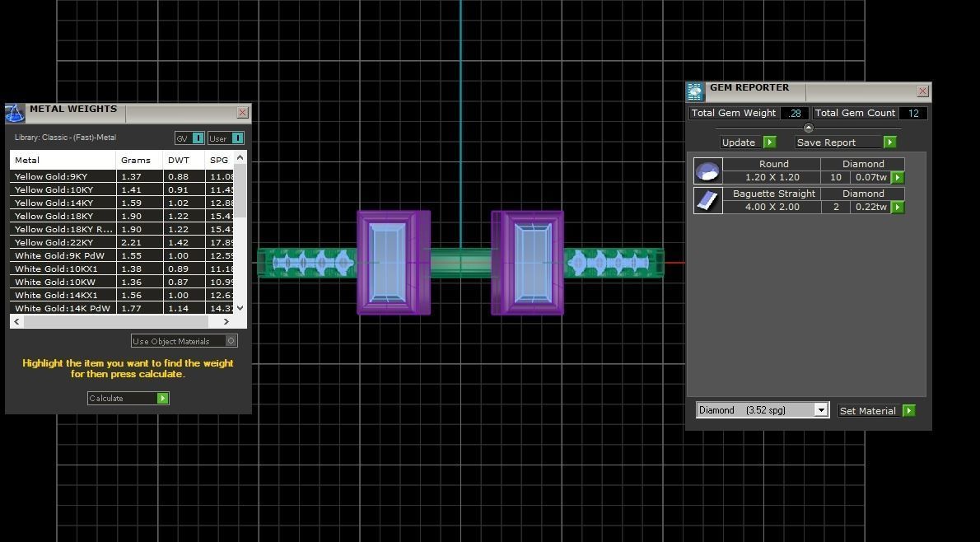
Task: Click the Total Gem Count value 12
Action: click(913, 113)
